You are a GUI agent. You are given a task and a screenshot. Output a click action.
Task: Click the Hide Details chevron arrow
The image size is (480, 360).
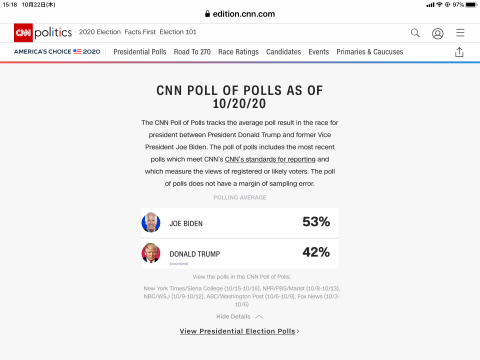pos(259,317)
